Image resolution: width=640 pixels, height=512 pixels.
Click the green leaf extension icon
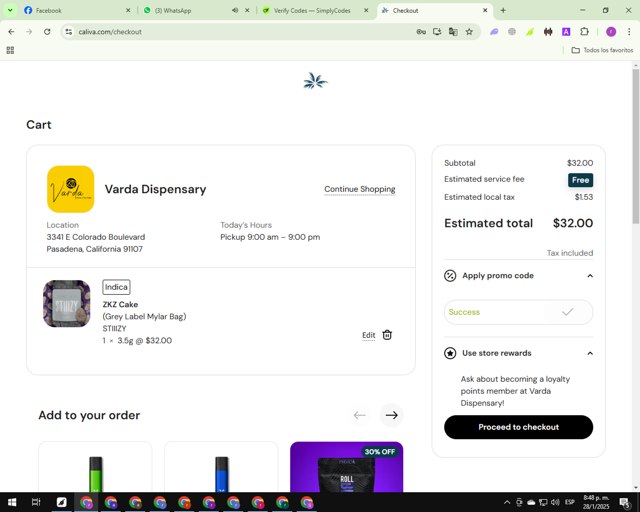pos(530,31)
